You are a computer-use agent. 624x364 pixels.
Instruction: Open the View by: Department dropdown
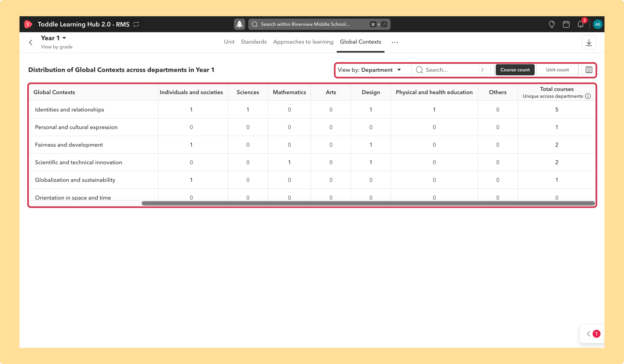tap(369, 70)
